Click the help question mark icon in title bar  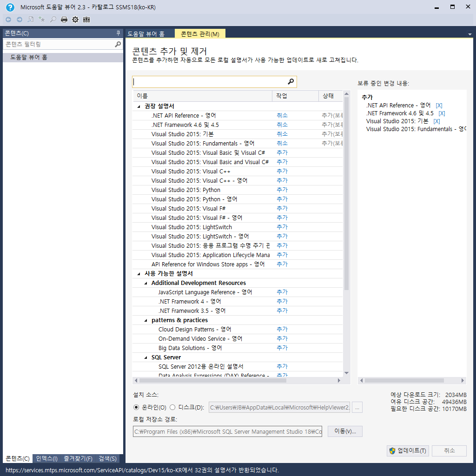tap(10, 7)
